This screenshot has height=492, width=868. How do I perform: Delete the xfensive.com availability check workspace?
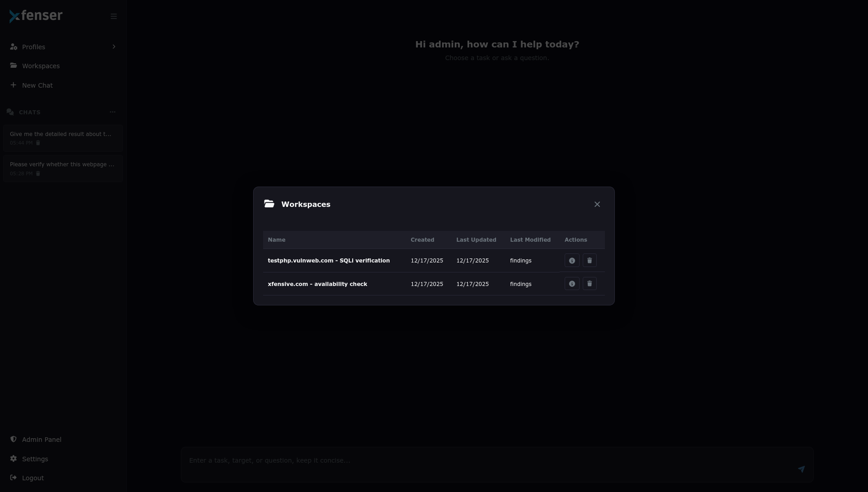tap(590, 284)
